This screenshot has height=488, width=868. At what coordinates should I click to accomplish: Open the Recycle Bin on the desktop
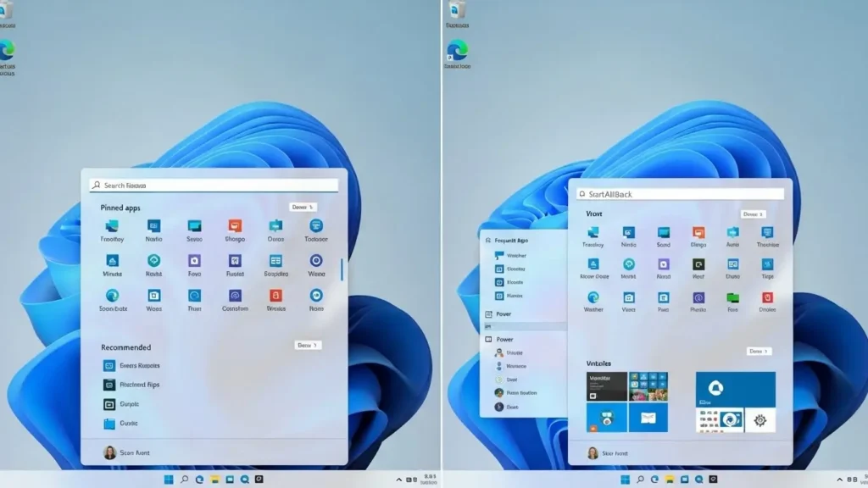click(456, 13)
